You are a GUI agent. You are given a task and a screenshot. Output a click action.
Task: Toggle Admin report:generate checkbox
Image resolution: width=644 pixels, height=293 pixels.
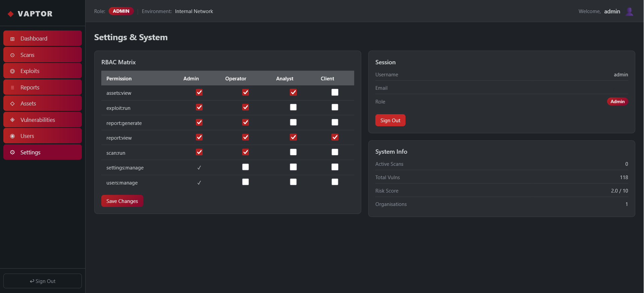199,122
